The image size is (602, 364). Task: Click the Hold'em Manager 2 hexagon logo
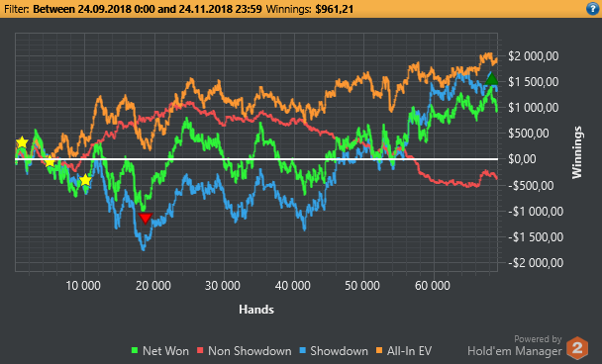click(577, 348)
